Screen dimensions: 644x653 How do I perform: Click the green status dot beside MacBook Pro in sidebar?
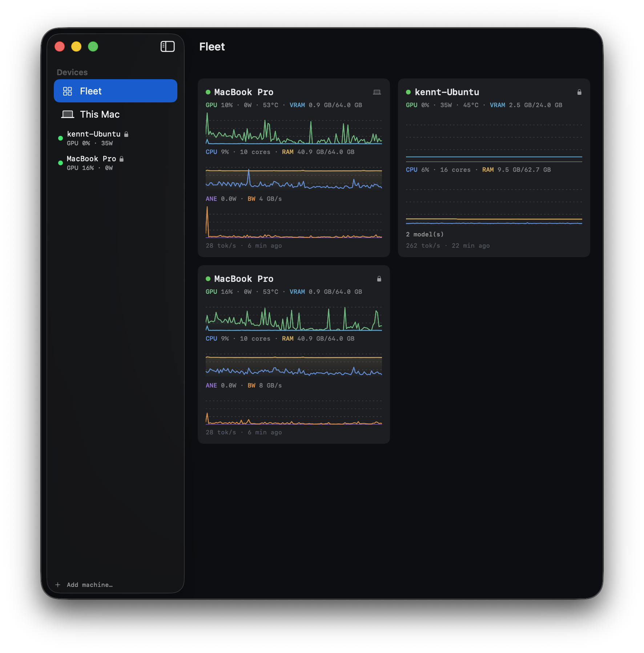60,163
